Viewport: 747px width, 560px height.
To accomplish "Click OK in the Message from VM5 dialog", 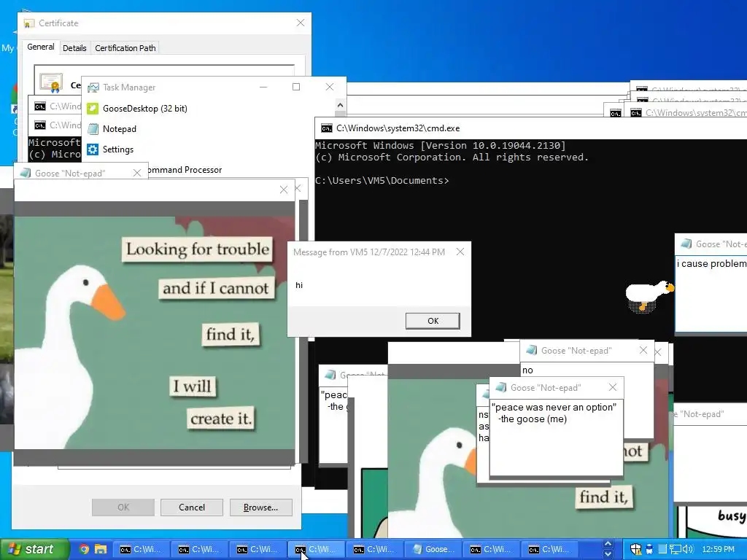I will tap(433, 321).
